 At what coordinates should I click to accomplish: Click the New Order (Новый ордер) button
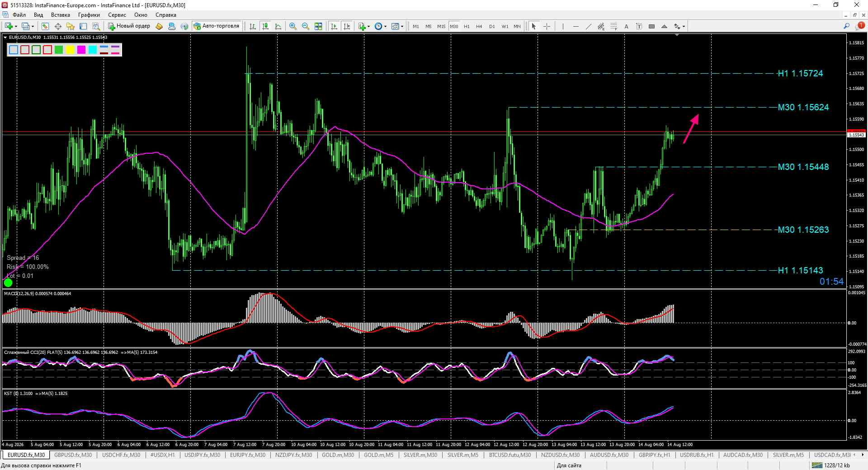point(129,26)
